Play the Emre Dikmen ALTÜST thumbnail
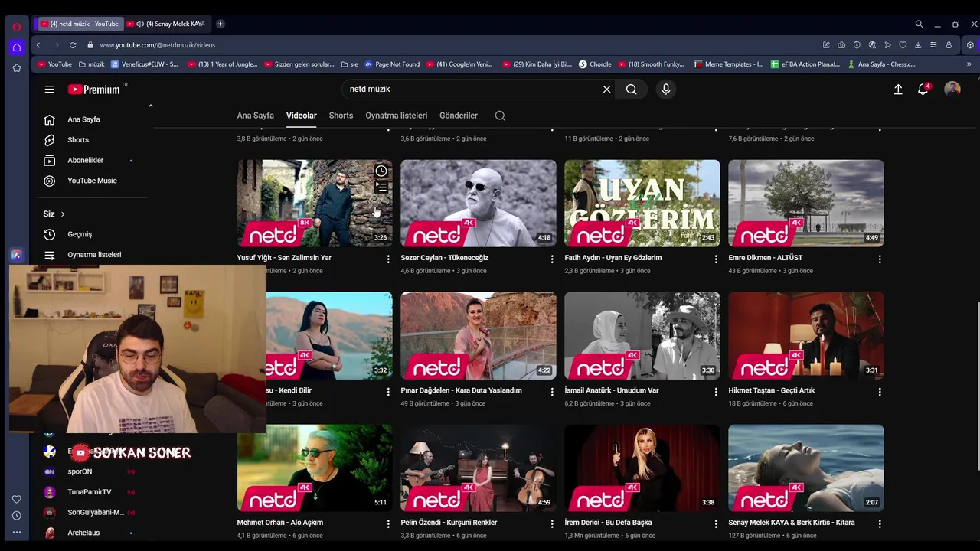This screenshot has width=980, height=551. 806,204
